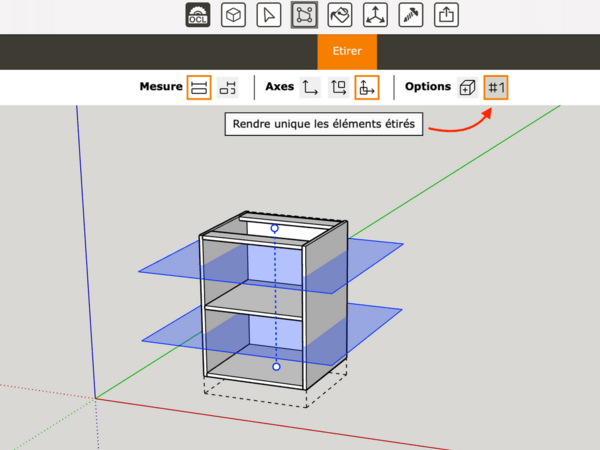This screenshot has width=600, height=450.
Task: Select the paint bucket tool
Action: coord(339,15)
